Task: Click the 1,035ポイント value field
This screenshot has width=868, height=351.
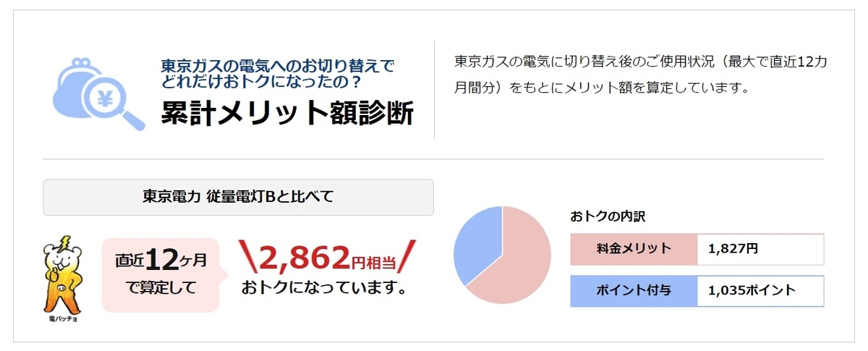Action: (x=760, y=291)
